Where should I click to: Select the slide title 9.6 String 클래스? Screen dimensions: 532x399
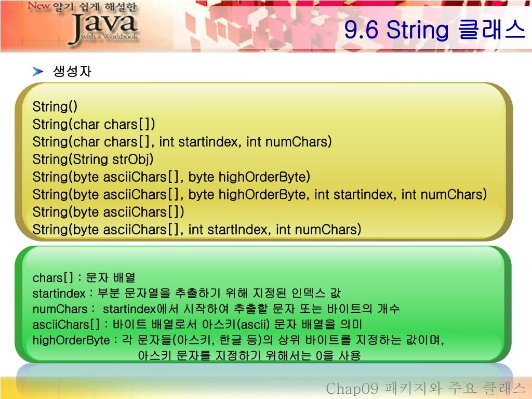click(435, 29)
